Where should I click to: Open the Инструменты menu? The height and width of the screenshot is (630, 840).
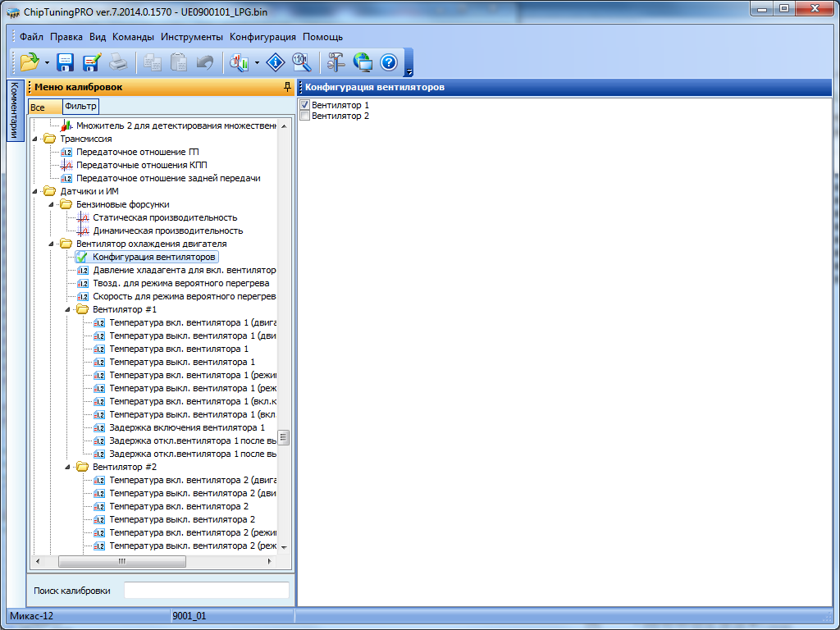tap(191, 37)
